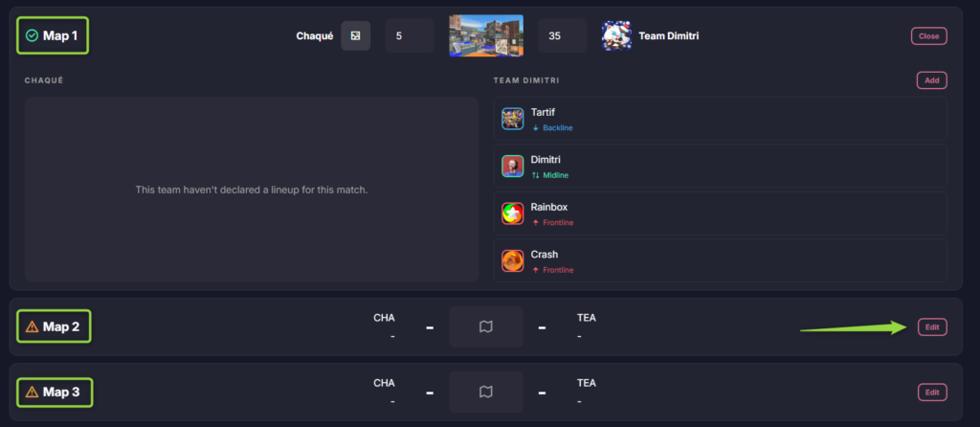
Task: Click the green check icon on Map 1
Action: pos(32,35)
